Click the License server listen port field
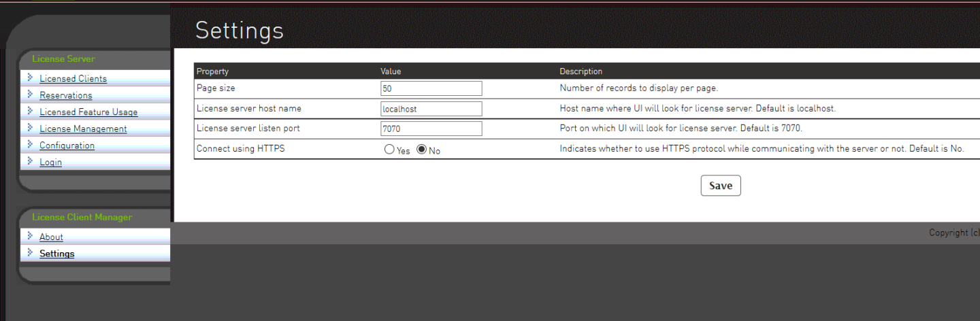Image resolution: width=980 pixels, height=321 pixels. (431, 129)
